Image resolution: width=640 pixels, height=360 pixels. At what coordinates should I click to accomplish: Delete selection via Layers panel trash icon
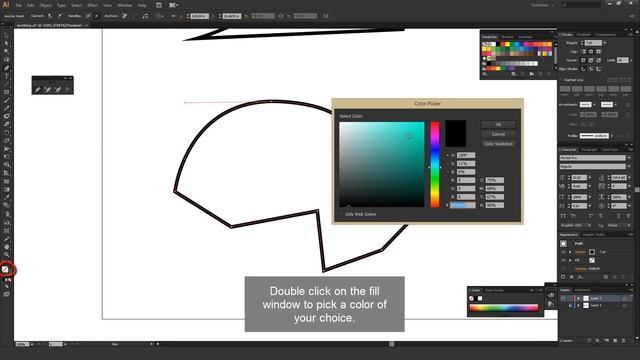[623, 340]
